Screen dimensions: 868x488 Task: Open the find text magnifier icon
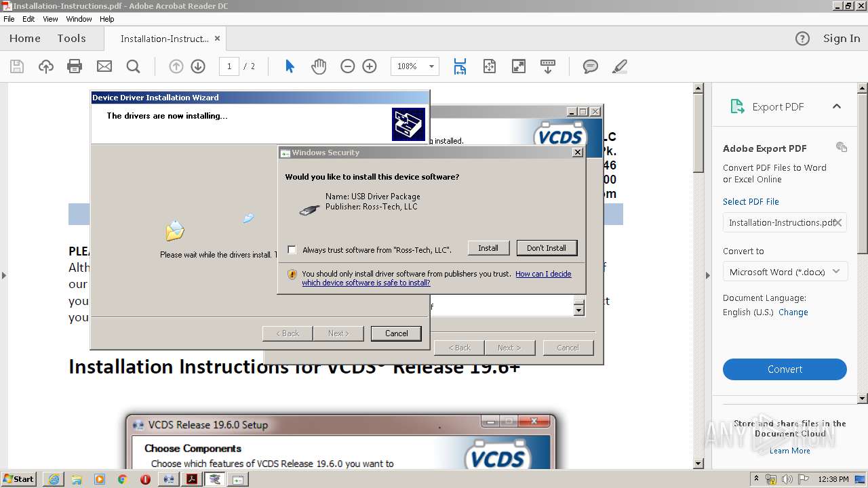click(133, 66)
